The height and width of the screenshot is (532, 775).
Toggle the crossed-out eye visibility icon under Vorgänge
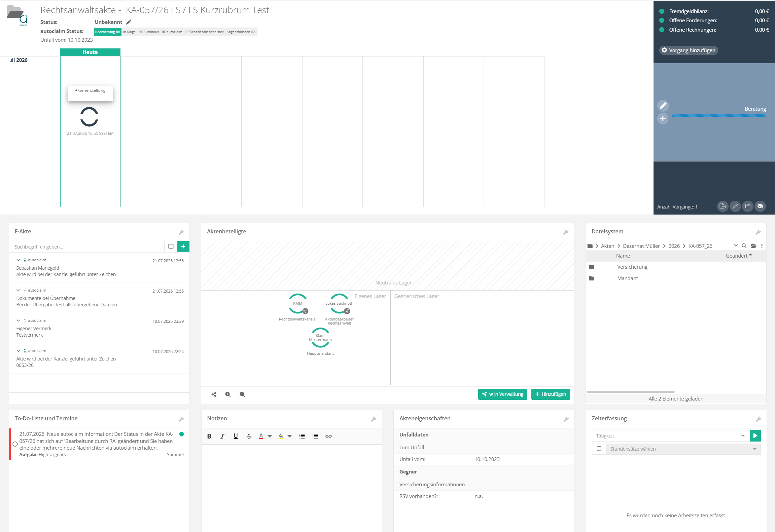760,206
